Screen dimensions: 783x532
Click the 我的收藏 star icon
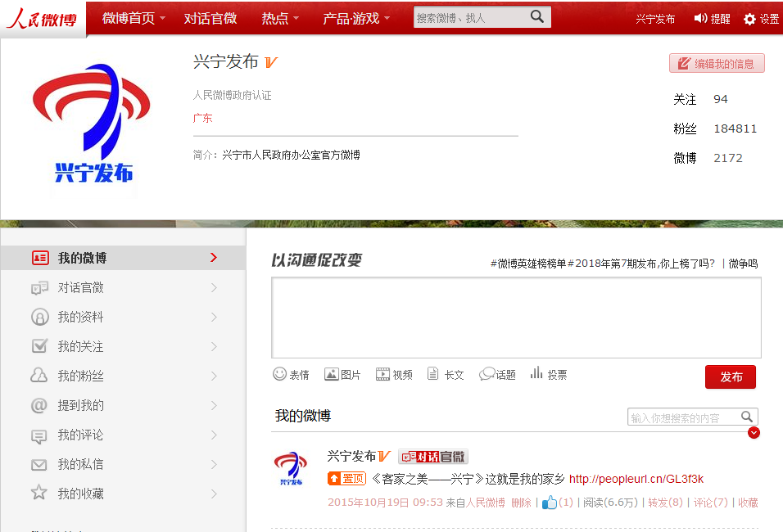(x=39, y=493)
